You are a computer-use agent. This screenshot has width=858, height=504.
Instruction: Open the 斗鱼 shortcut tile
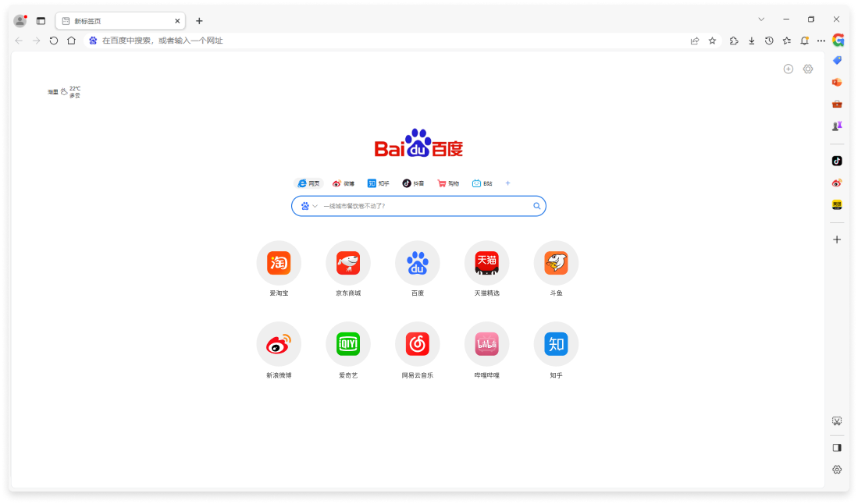(x=556, y=263)
